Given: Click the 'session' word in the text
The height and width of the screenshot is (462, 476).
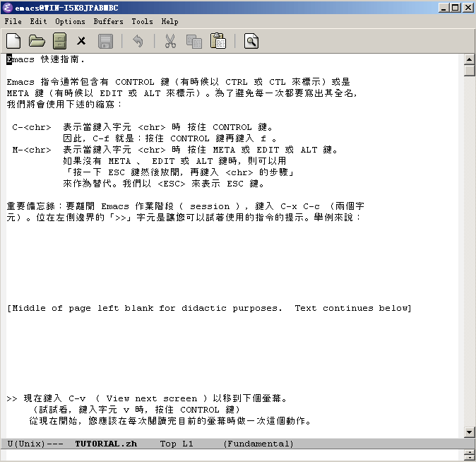Looking at the screenshot, I should point(210,206).
